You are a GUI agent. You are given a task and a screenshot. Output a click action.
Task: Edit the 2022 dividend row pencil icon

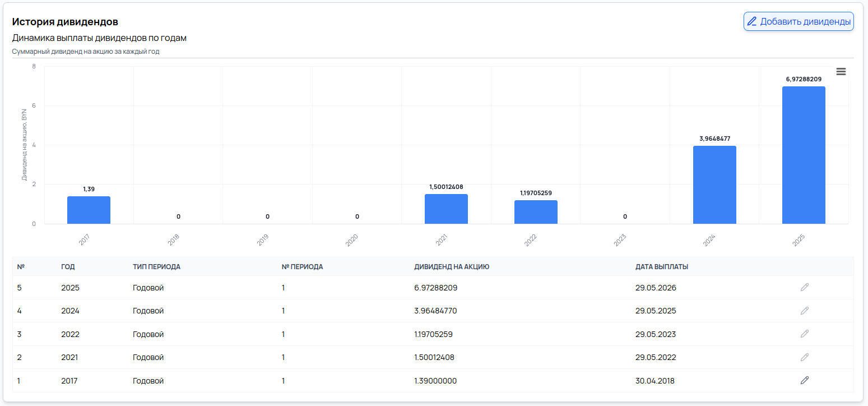(805, 334)
